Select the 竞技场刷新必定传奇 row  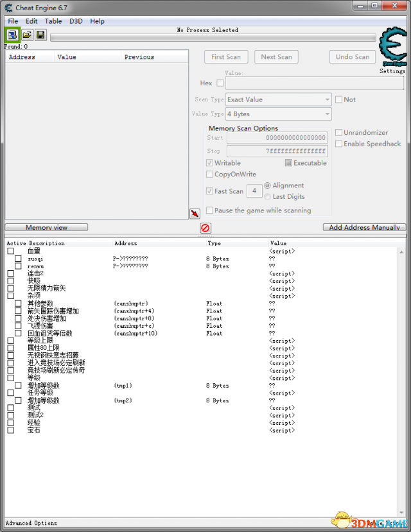pyautogui.click(x=202, y=370)
